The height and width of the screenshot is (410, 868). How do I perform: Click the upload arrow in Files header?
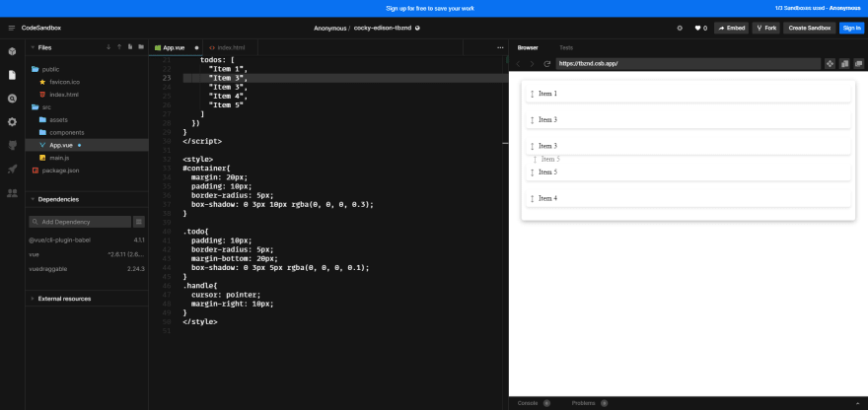pos(119,47)
